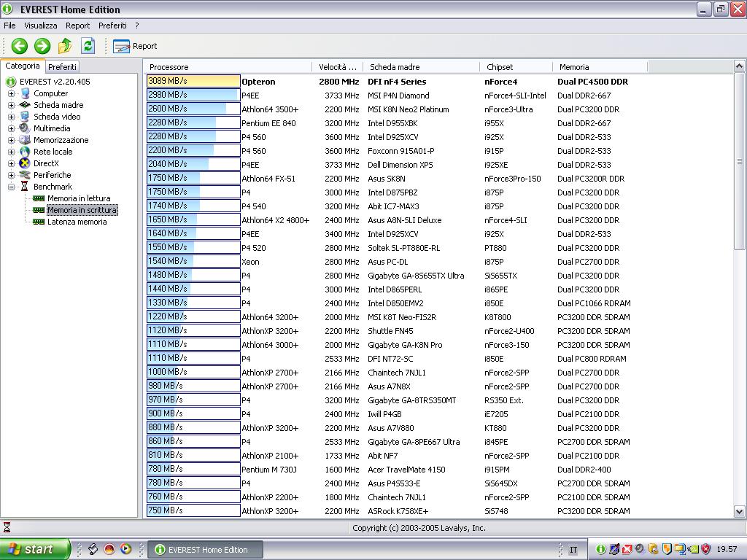Open the Windows start menu
Viewport: 747px width, 560px height.
click(35, 549)
